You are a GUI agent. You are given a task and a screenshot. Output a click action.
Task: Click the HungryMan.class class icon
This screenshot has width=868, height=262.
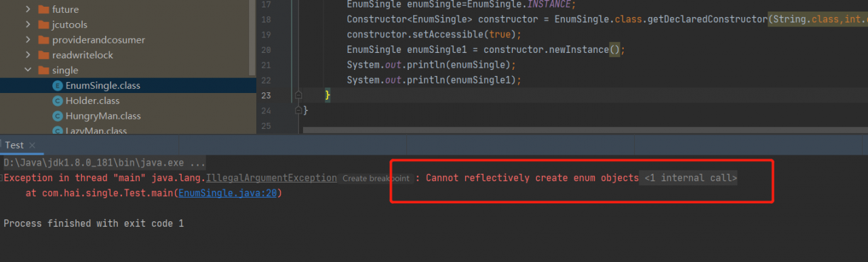tap(58, 116)
